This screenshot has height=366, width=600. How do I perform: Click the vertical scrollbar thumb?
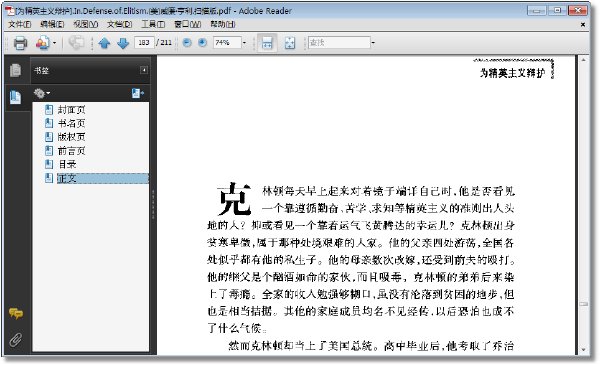[x=583, y=304]
